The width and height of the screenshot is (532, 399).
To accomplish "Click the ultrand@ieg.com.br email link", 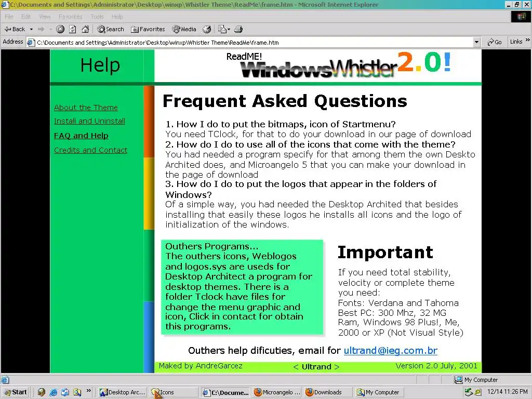I will coord(391,351).
